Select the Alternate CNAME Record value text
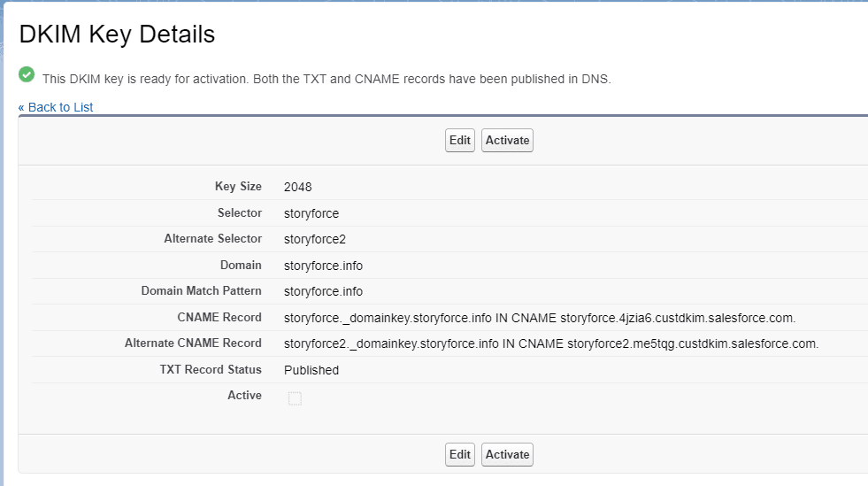 tap(550, 343)
